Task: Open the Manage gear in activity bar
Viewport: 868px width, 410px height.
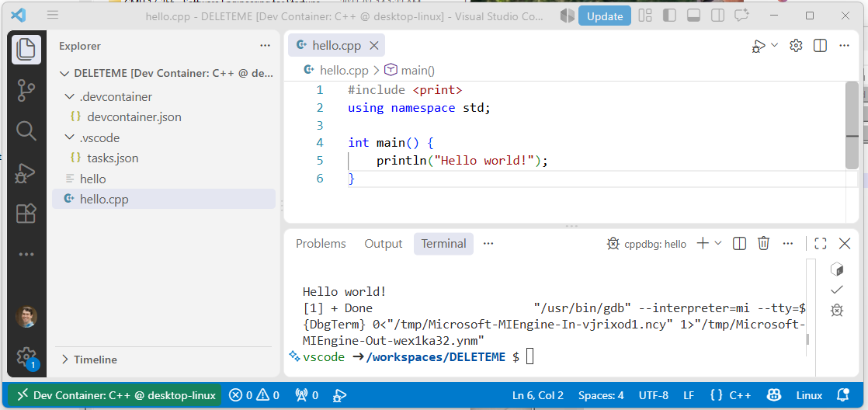Action: (x=26, y=357)
